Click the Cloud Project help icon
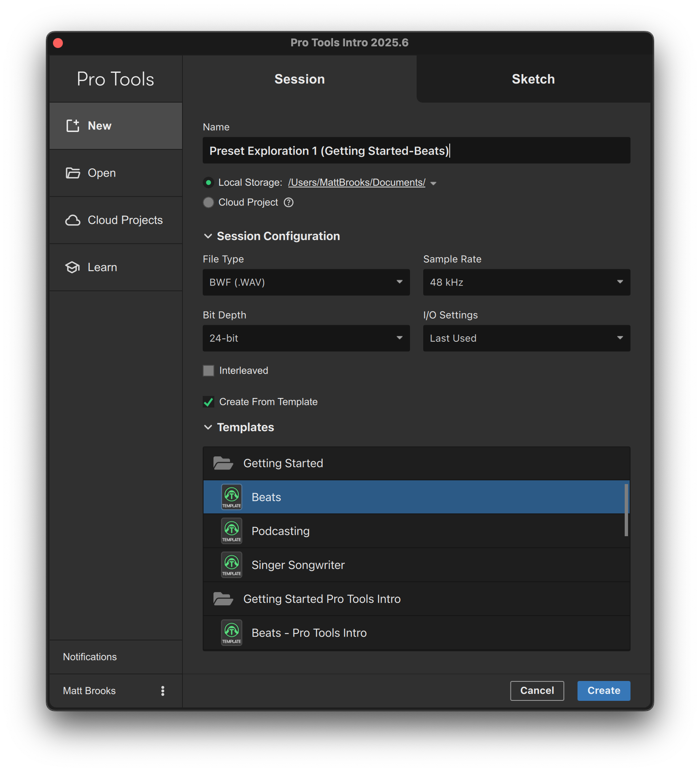This screenshot has width=700, height=772. (x=288, y=202)
